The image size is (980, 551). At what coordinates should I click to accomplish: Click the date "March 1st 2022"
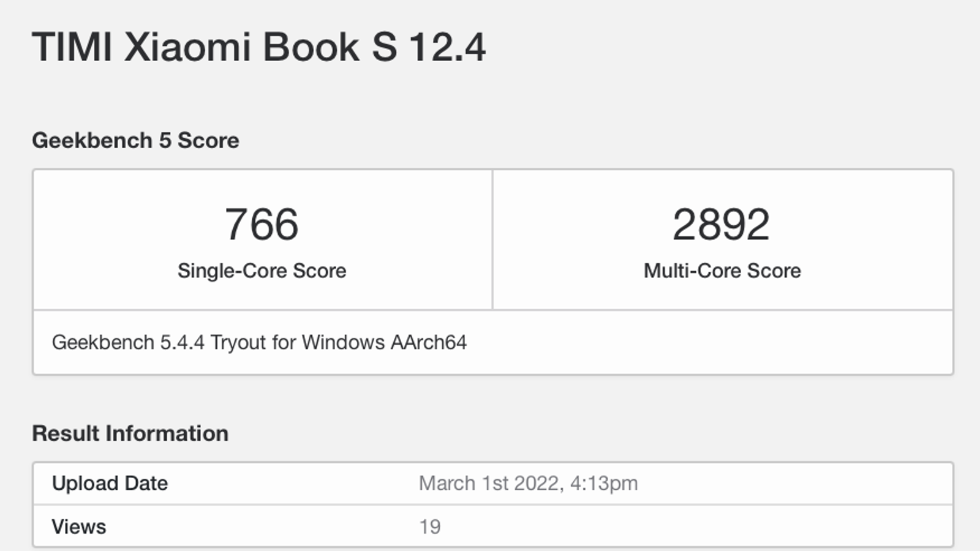(x=491, y=483)
